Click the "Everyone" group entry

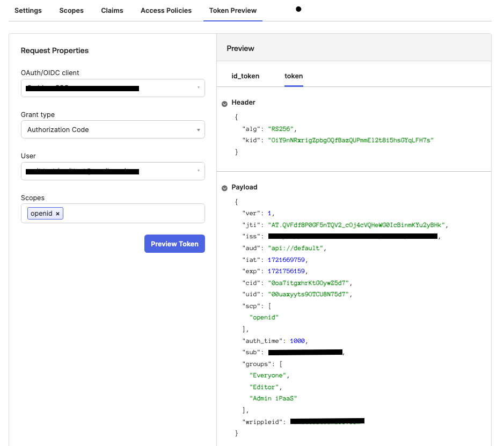(x=268, y=375)
